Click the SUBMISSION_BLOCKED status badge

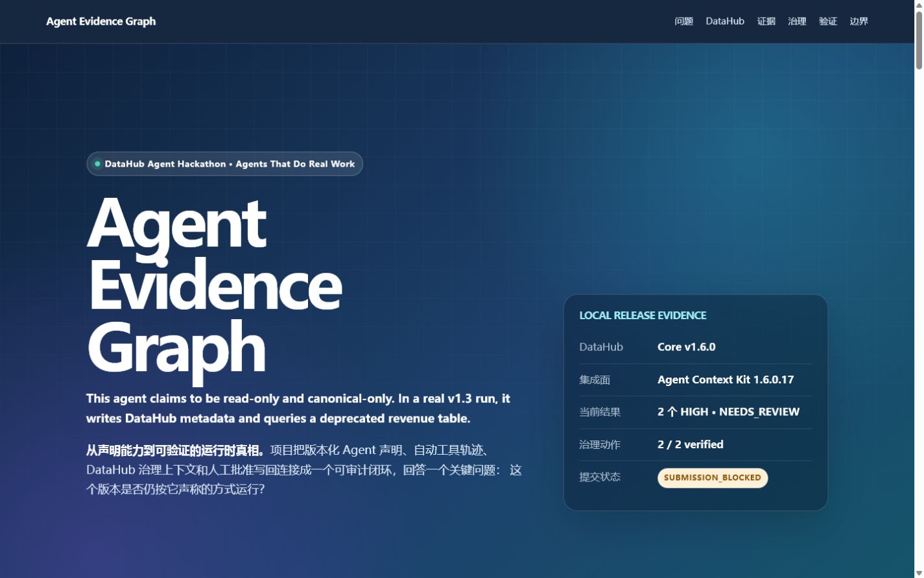click(x=713, y=477)
